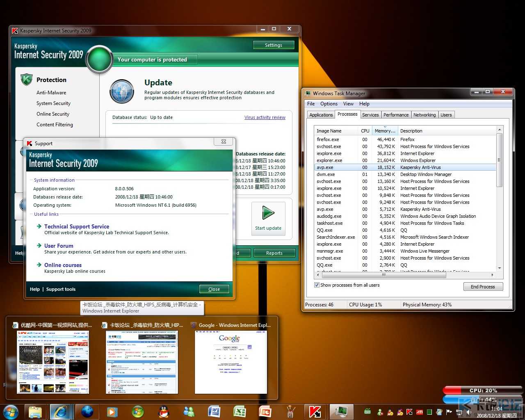Click the Update globe icon in Kaspersky
525x420 pixels.
coord(122,91)
